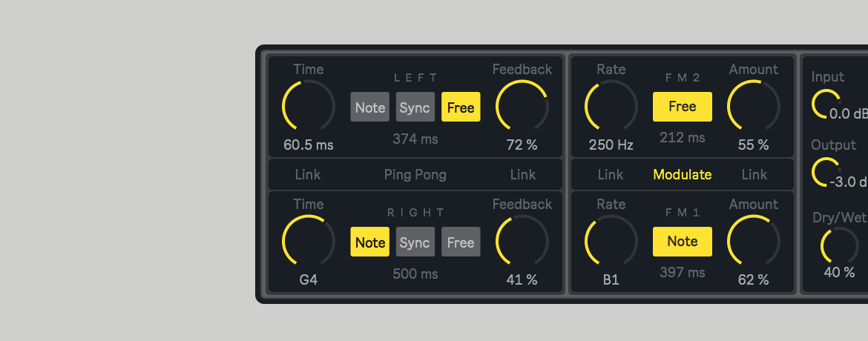Viewport: 868px width, 341px height.
Task: Select Free mode for LEFT delay
Action: tap(461, 107)
